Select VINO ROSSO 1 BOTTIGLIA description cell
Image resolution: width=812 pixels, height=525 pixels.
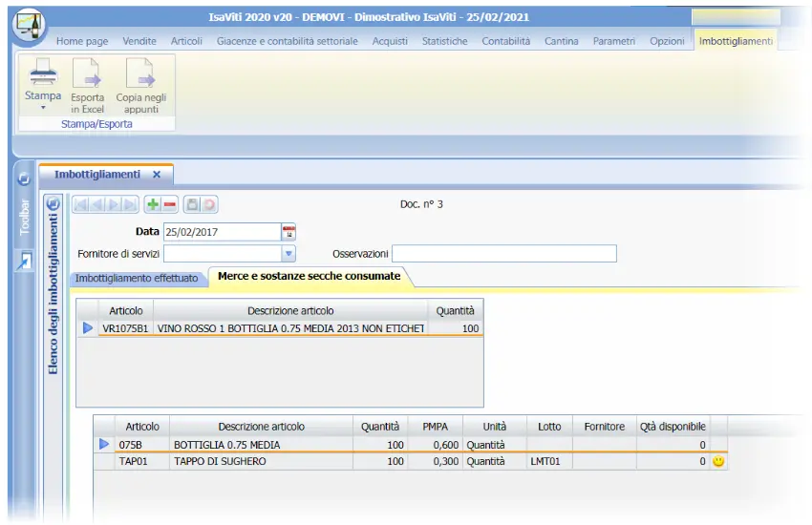(x=290, y=328)
